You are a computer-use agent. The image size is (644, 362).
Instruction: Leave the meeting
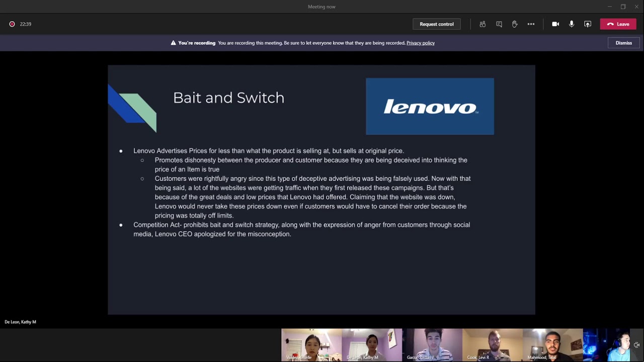(618, 24)
